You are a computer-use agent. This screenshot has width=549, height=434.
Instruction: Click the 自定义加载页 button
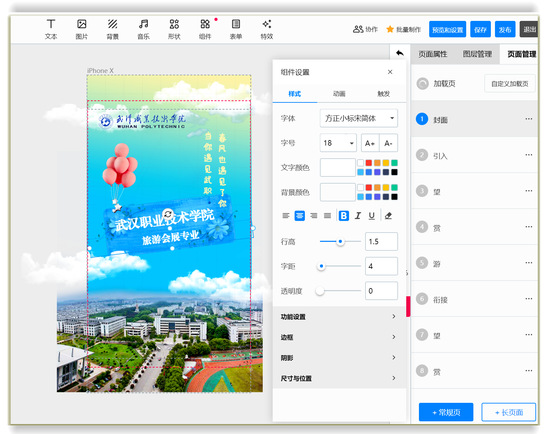[509, 84]
